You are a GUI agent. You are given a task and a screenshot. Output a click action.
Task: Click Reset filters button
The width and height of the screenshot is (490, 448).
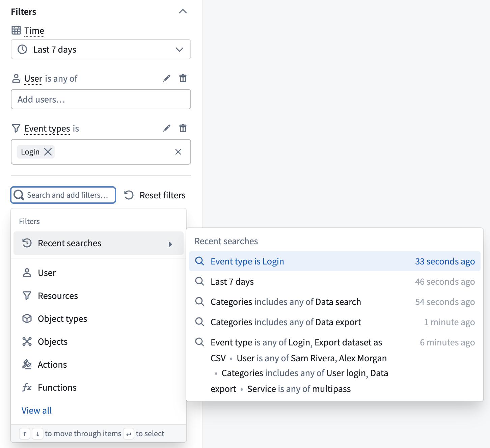pyautogui.click(x=155, y=195)
